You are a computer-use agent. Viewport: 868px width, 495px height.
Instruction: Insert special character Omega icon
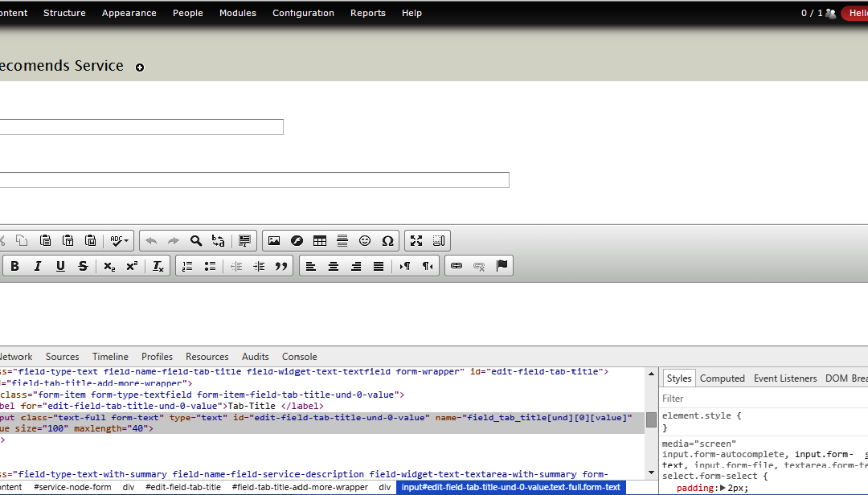tap(387, 240)
